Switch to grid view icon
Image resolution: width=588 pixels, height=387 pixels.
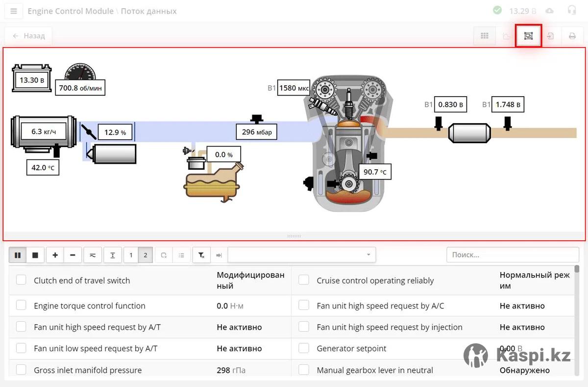click(485, 36)
